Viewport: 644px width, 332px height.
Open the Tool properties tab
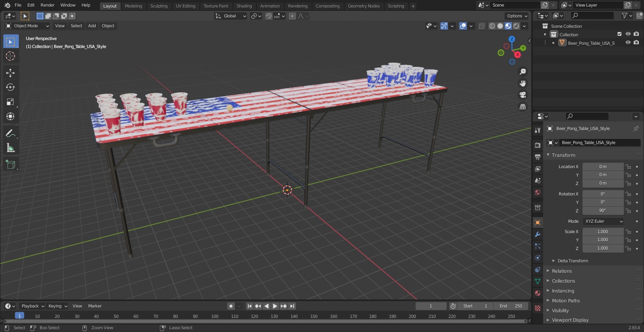tap(537, 130)
